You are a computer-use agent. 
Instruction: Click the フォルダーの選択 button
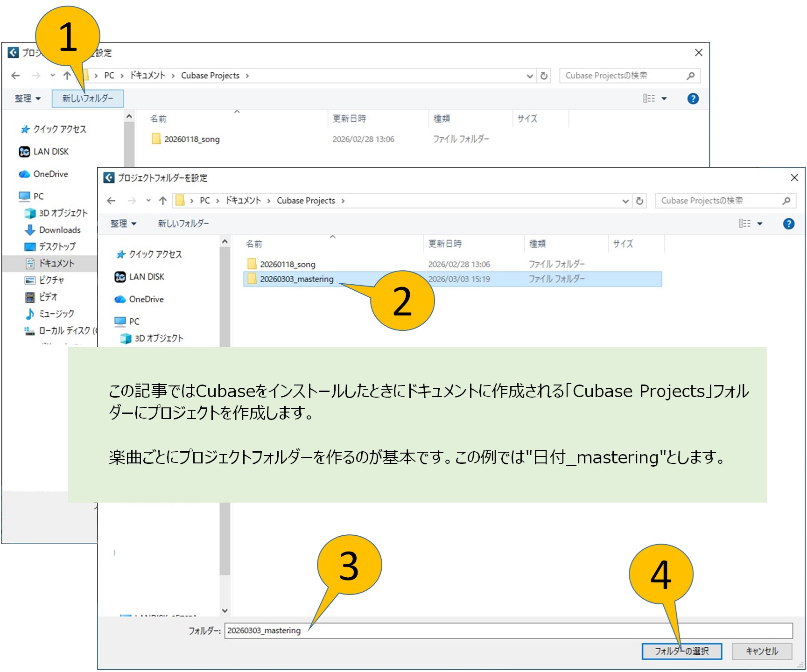pyautogui.click(x=681, y=651)
